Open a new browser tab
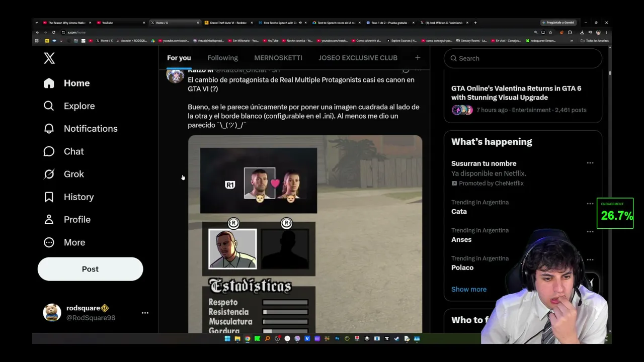Image resolution: width=644 pixels, height=362 pixels. pos(475,23)
